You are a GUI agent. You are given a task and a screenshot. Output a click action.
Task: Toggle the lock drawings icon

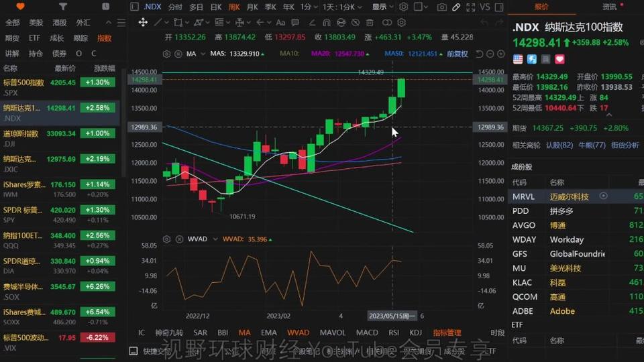pyautogui.click(x=341, y=23)
